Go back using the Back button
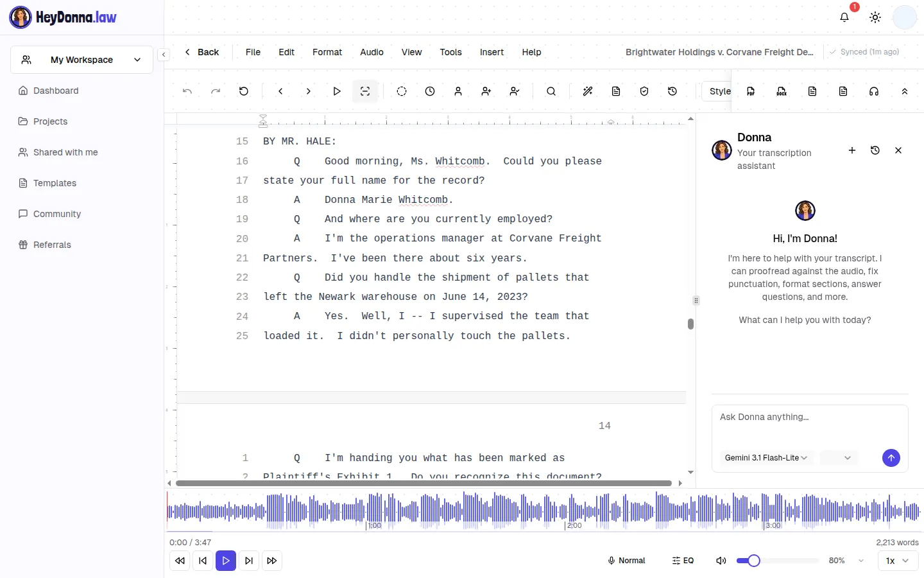This screenshot has height=578, width=924. click(x=201, y=52)
